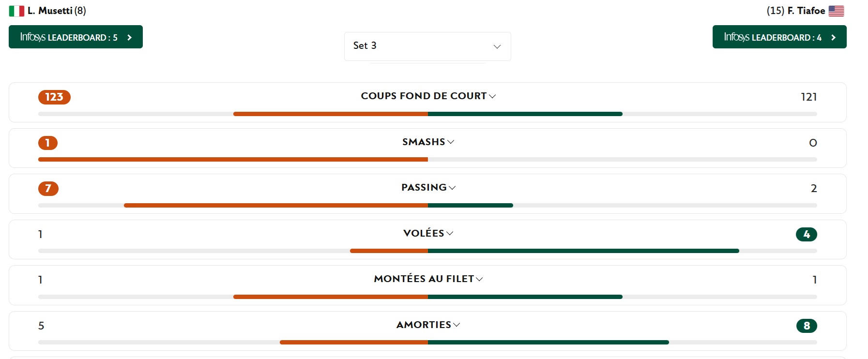Image resolution: width=868 pixels, height=359 pixels.
Task: Open Tiafoe's Infosys Leaderboard: 4 button
Action: pos(779,37)
